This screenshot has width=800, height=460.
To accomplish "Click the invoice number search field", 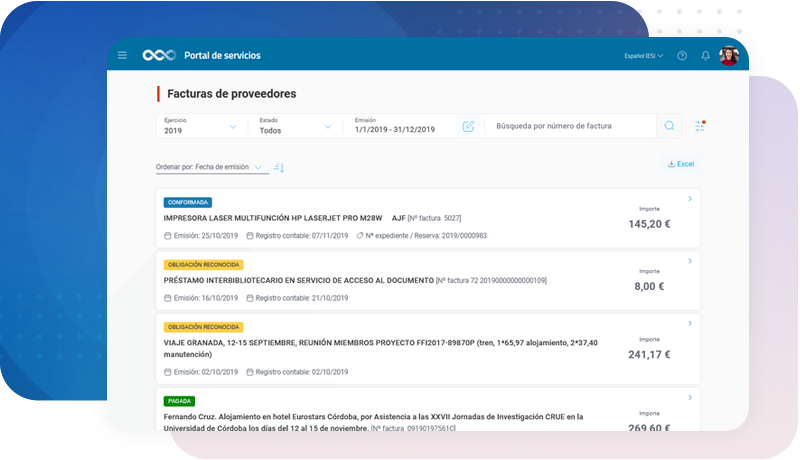I will pos(569,126).
